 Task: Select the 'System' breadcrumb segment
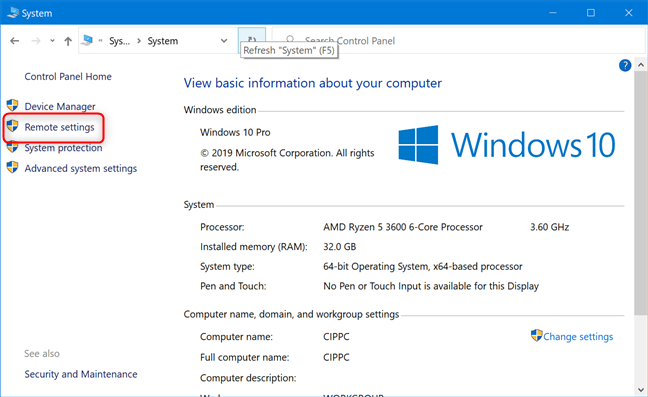click(163, 41)
